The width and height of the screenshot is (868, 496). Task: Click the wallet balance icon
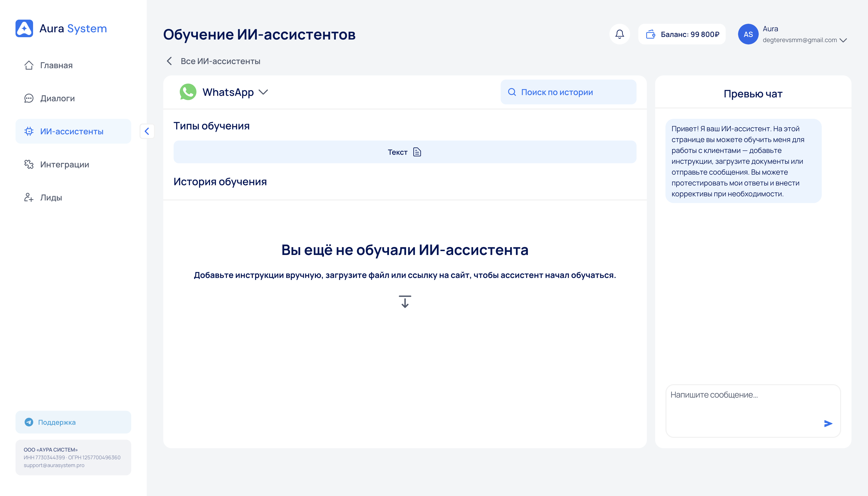651,34
